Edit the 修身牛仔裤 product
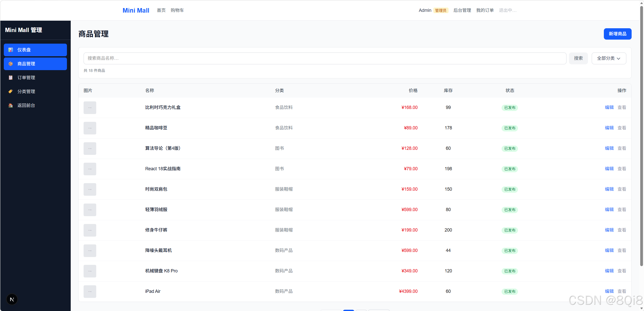Screen dimensions: 644x311 (x=609, y=230)
